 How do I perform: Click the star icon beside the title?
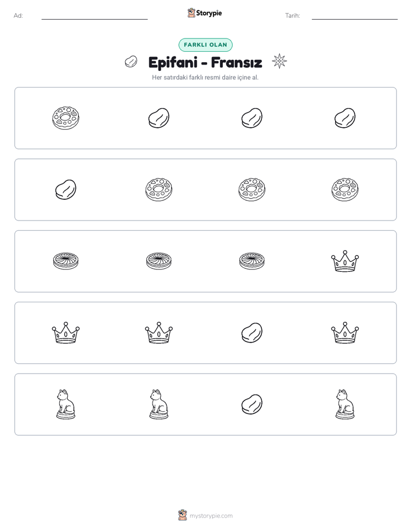pyautogui.click(x=279, y=61)
